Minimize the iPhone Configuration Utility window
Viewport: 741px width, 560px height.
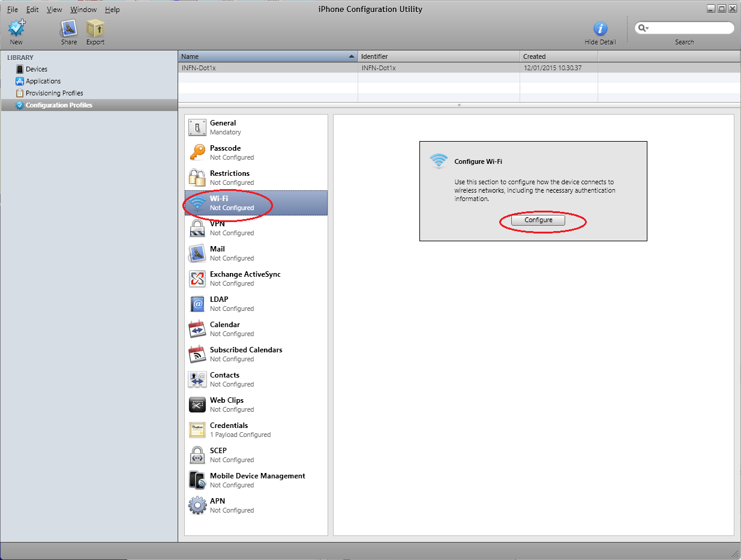click(x=710, y=8)
